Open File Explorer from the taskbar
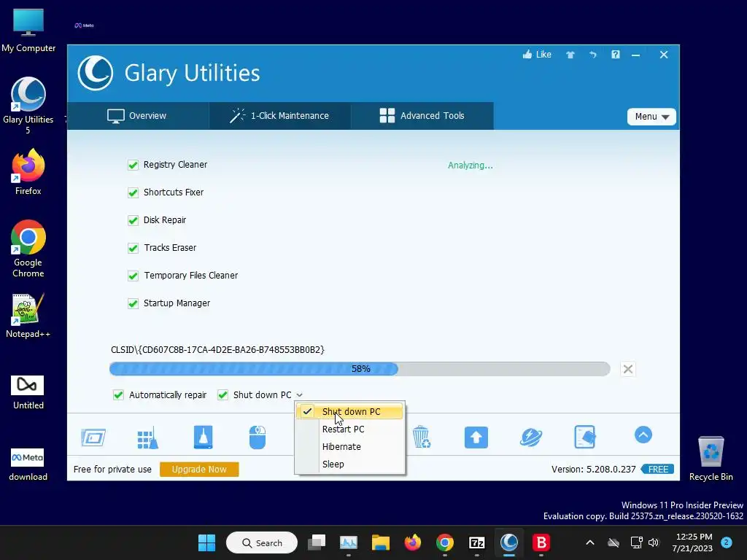The image size is (747, 560). click(381, 542)
